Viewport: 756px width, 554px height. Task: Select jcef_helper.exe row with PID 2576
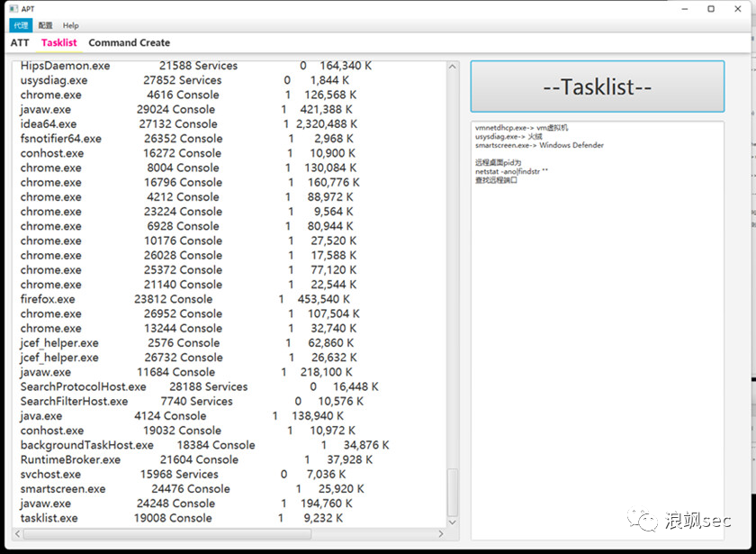pyautogui.click(x=186, y=342)
